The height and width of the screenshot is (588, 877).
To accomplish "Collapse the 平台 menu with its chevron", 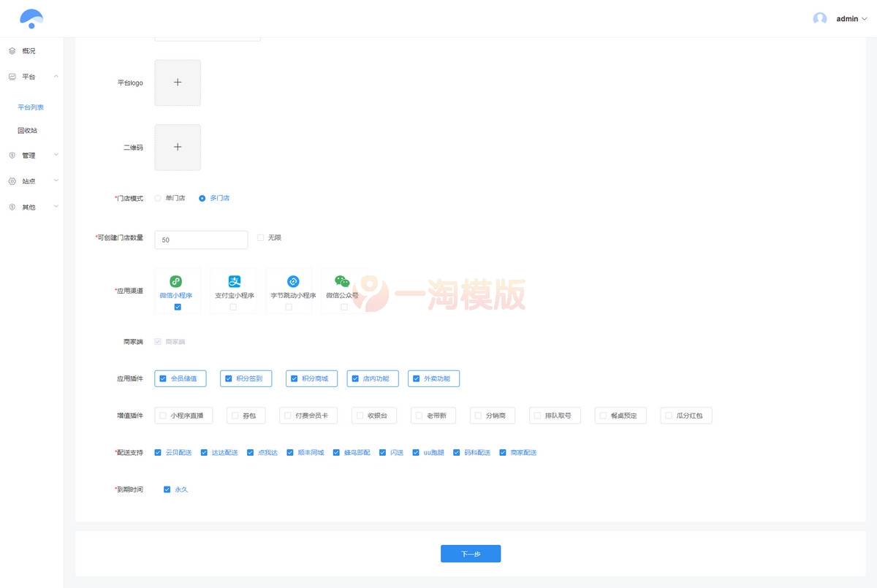I will (x=56, y=76).
